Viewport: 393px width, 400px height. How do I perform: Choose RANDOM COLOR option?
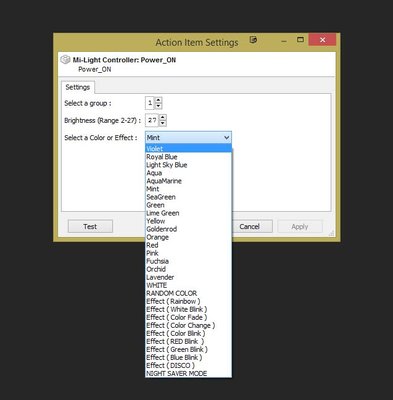[x=188, y=293]
